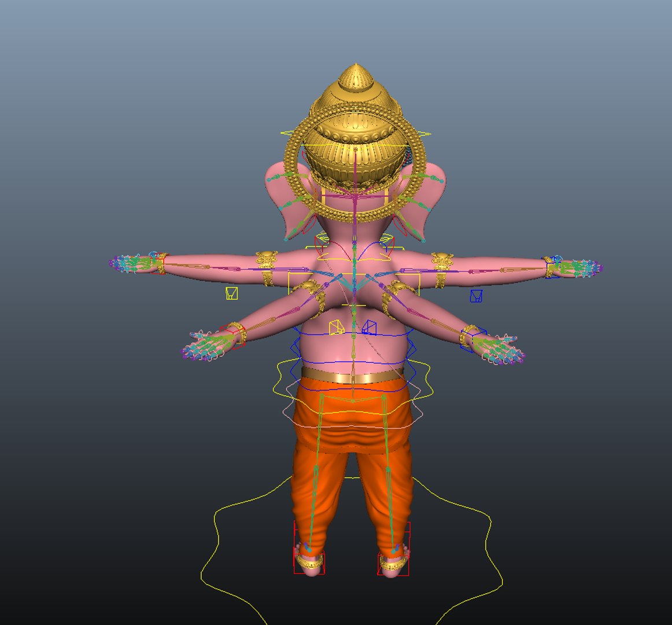Select the blue square control beside the right arm

(x=476, y=296)
